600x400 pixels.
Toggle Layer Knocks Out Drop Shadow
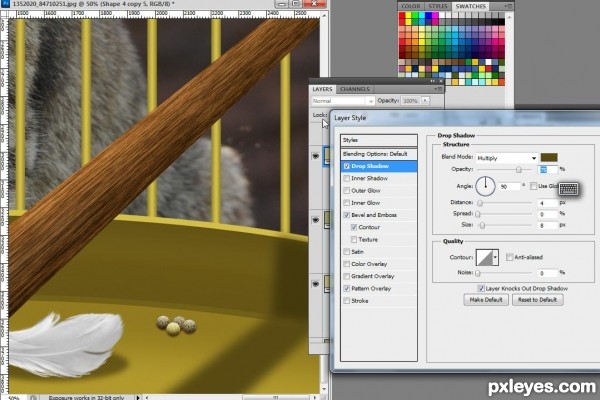pyautogui.click(x=481, y=289)
